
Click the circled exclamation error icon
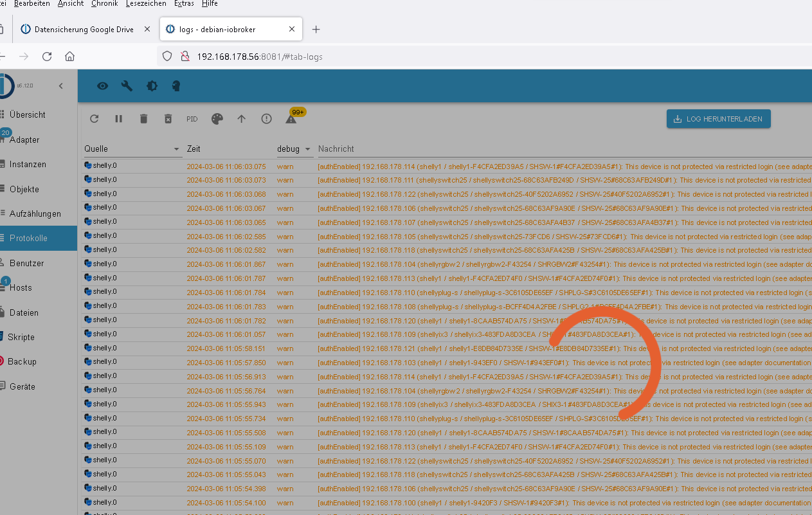pyautogui.click(x=266, y=119)
